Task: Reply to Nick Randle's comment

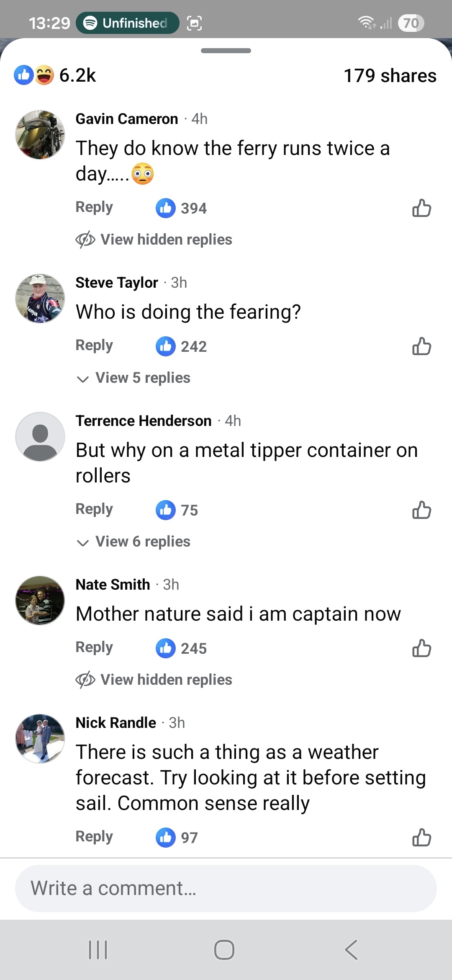Action: 94,836
